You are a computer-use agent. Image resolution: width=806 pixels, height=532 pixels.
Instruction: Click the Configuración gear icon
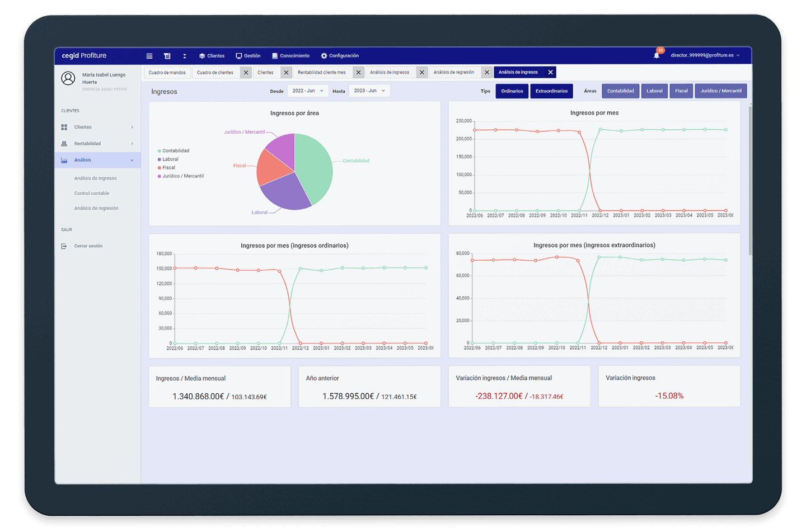[x=324, y=56]
